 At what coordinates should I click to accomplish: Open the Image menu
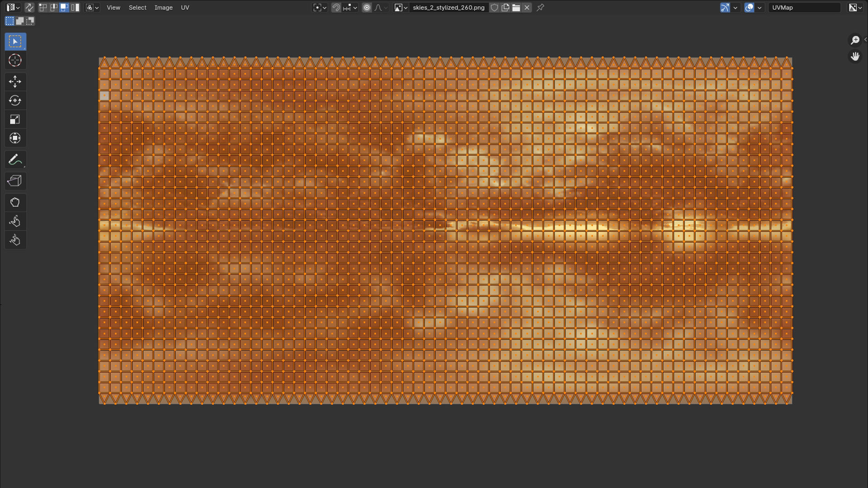tap(163, 7)
